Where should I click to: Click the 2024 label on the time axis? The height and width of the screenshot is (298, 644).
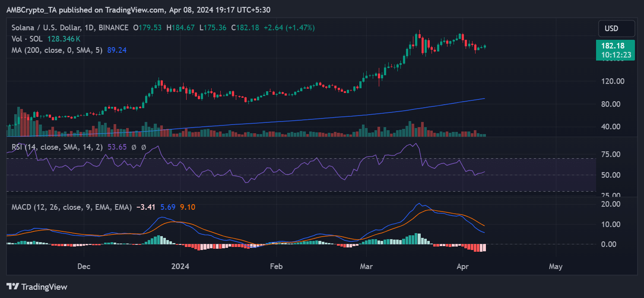click(180, 266)
